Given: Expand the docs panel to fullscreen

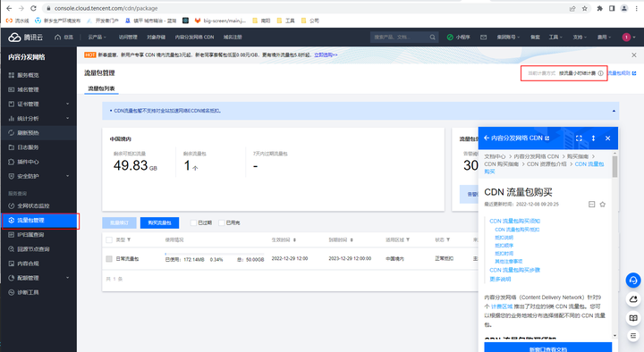Looking at the screenshot, I should pos(579,138).
